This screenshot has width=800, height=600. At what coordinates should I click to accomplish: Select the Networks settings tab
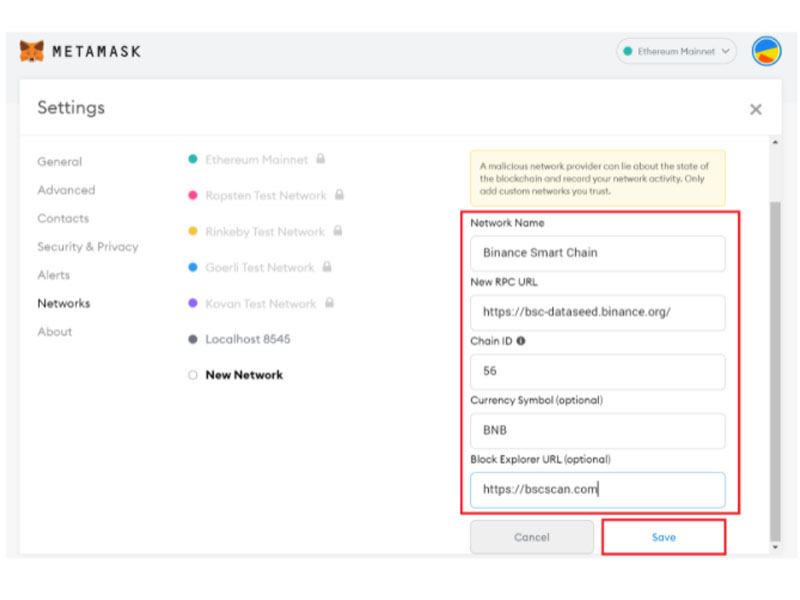pos(64,304)
